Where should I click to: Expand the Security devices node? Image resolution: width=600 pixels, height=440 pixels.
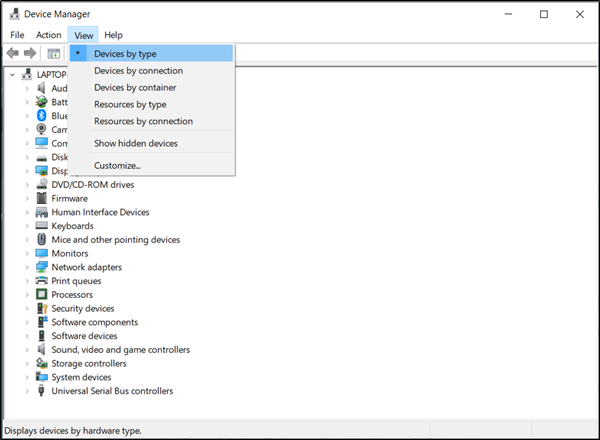(27, 309)
